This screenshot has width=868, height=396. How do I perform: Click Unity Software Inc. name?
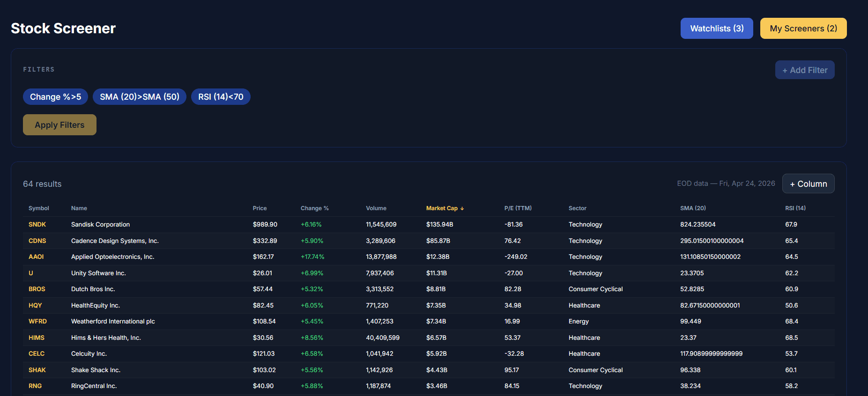coord(98,273)
